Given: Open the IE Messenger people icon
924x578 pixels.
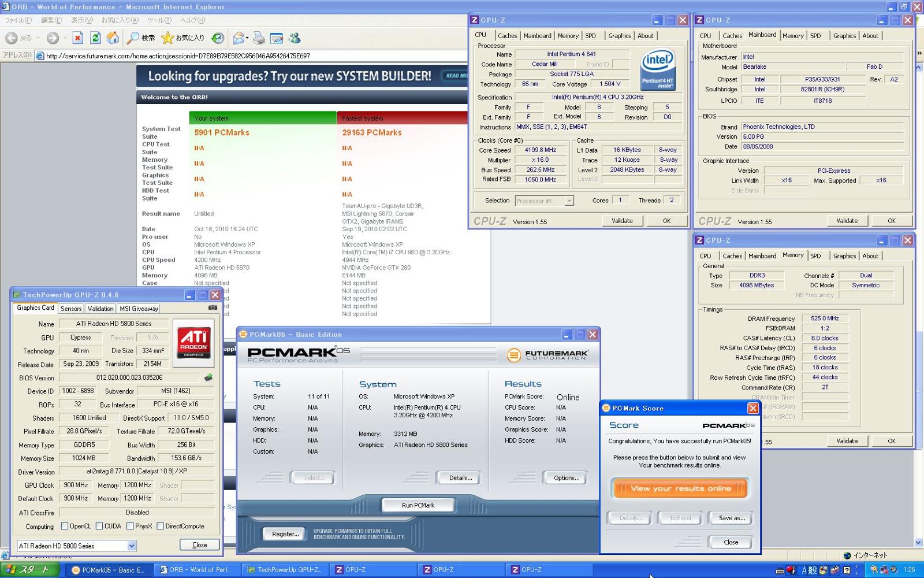Looking at the screenshot, I should pos(295,38).
